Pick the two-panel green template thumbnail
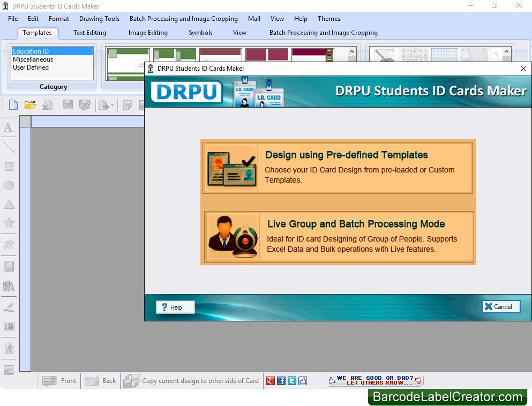Image resolution: width=532 pixels, height=406 pixels. pos(175,55)
